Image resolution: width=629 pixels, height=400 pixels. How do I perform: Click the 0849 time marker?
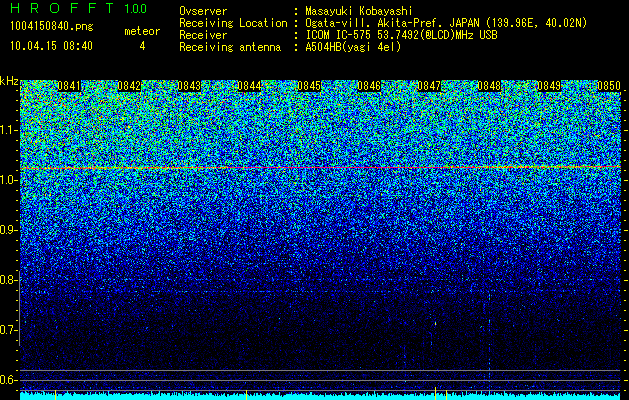click(549, 86)
